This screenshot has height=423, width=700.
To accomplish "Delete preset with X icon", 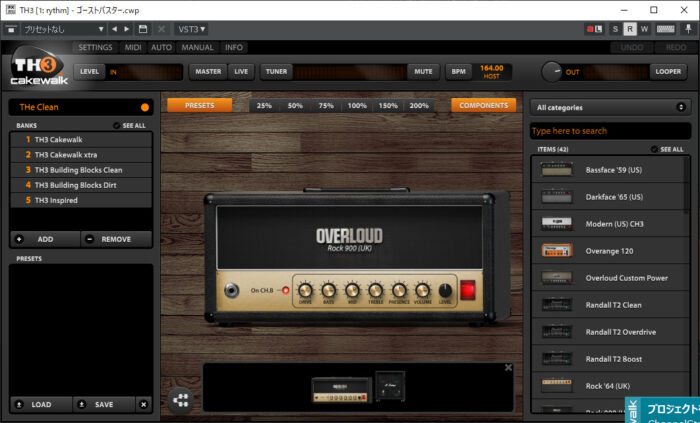I will (x=161, y=29).
